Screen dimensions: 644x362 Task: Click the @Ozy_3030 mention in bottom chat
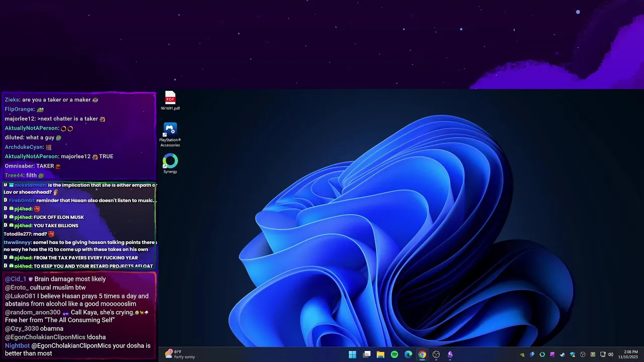pyautogui.click(x=22, y=328)
